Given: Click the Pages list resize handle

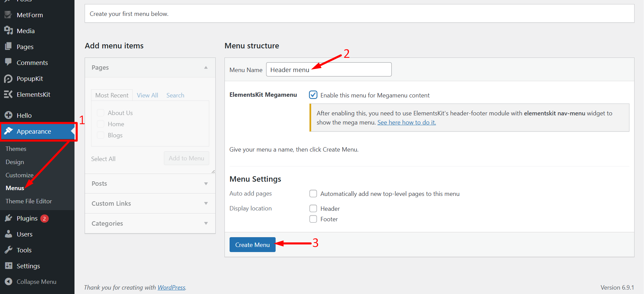Looking at the screenshot, I should pos(213,172).
